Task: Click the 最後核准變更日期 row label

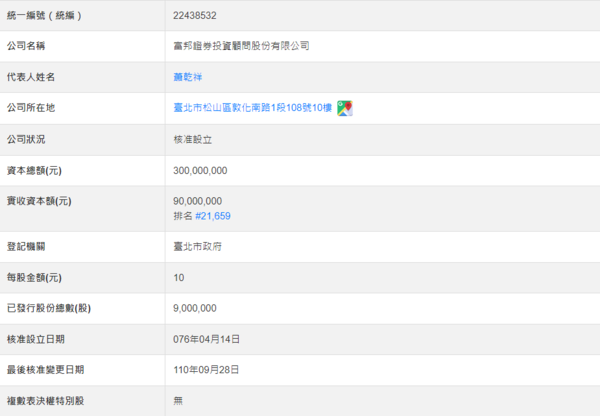Action: coord(45,370)
